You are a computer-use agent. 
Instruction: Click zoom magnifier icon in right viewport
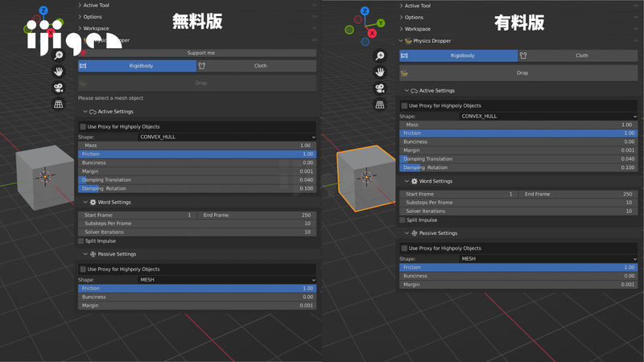click(380, 56)
